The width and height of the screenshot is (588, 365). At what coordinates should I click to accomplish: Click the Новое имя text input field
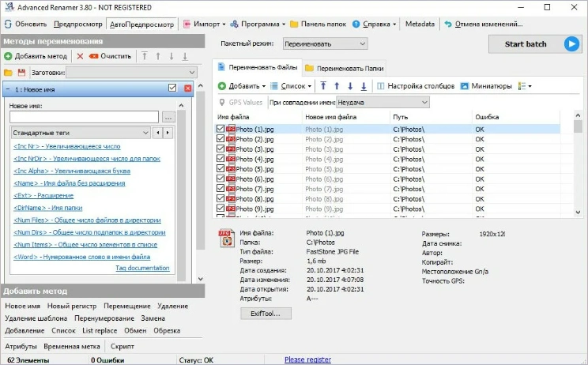[x=84, y=117]
